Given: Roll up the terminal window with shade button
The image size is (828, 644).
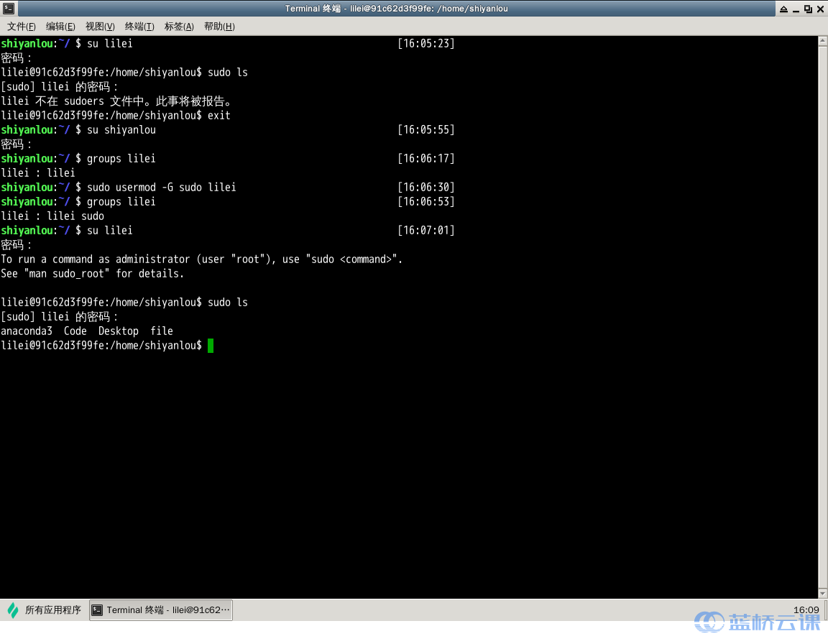Looking at the screenshot, I should point(783,9).
